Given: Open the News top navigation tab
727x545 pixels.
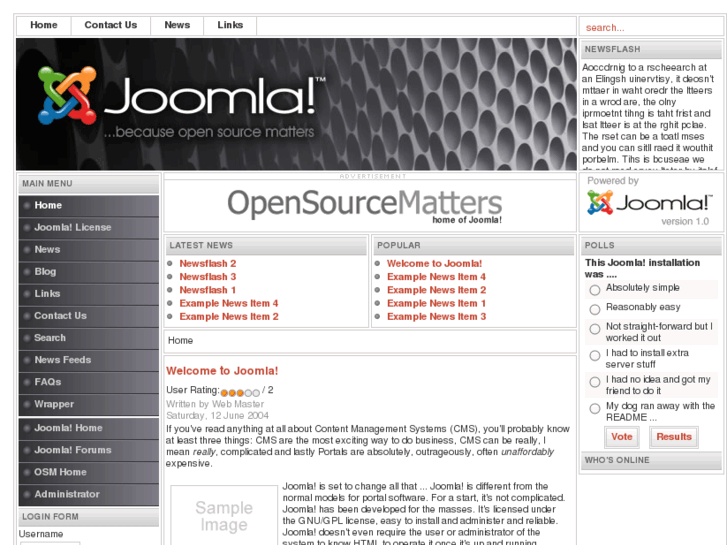Looking at the screenshot, I should pyautogui.click(x=177, y=25).
